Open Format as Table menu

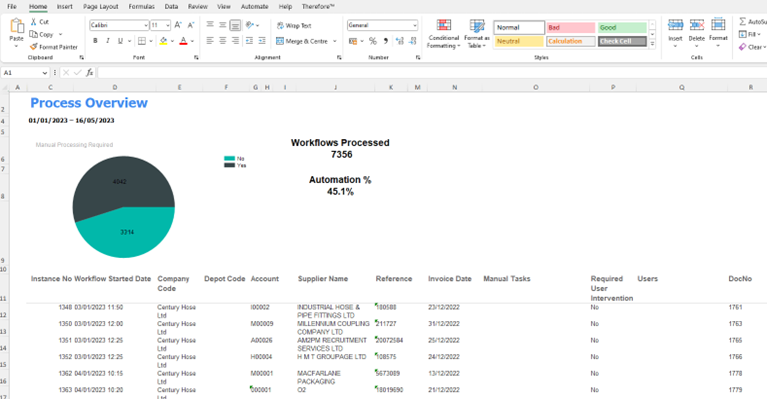pyautogui.click(x=477, y=34)
